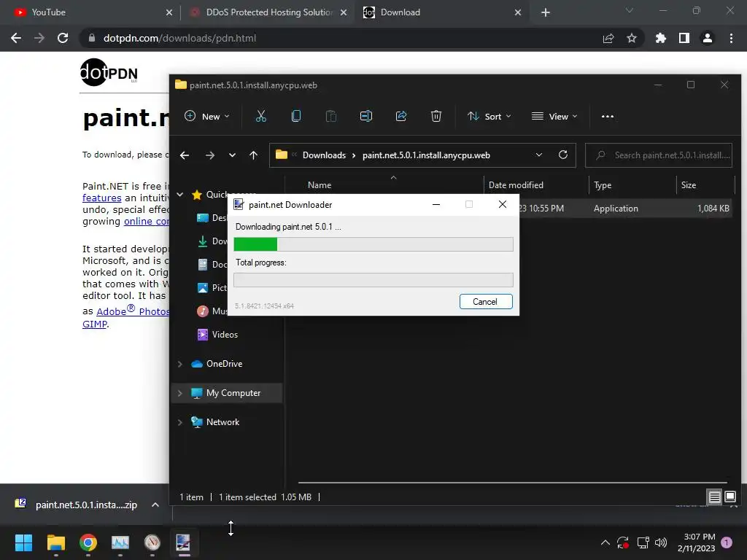This screenshot has width=747, height=560.
Task: Cancel the paint.net download
Action: (x=485, y=301)
